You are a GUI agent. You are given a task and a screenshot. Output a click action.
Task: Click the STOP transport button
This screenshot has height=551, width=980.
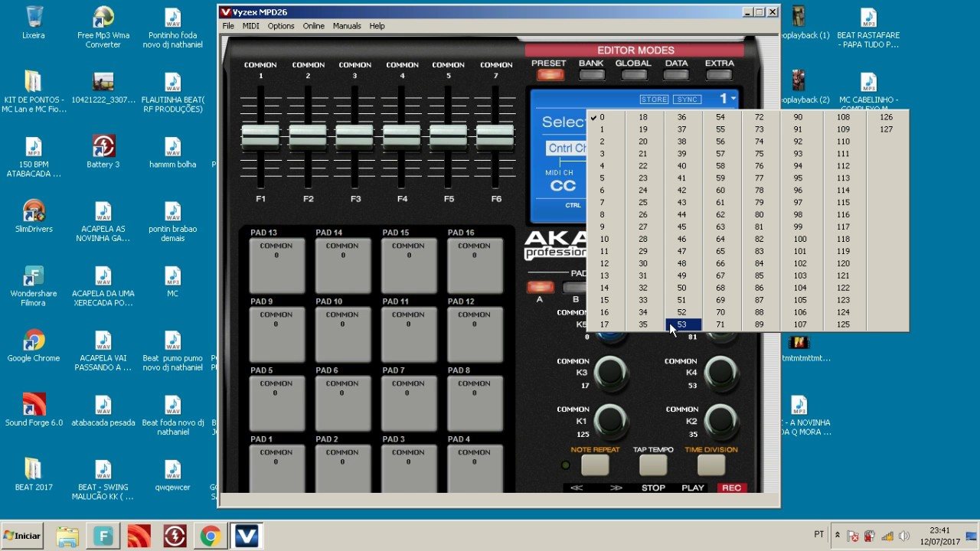(653, 487)
